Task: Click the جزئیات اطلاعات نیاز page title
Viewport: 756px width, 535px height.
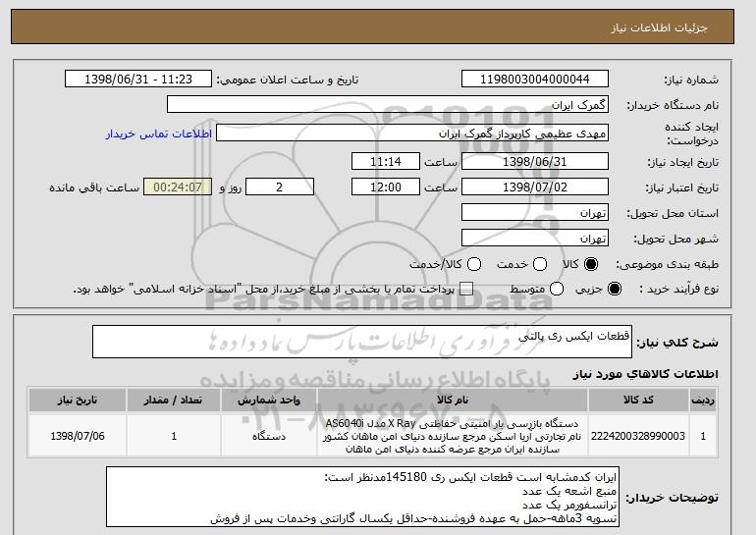Action: [x=659, y=27]
